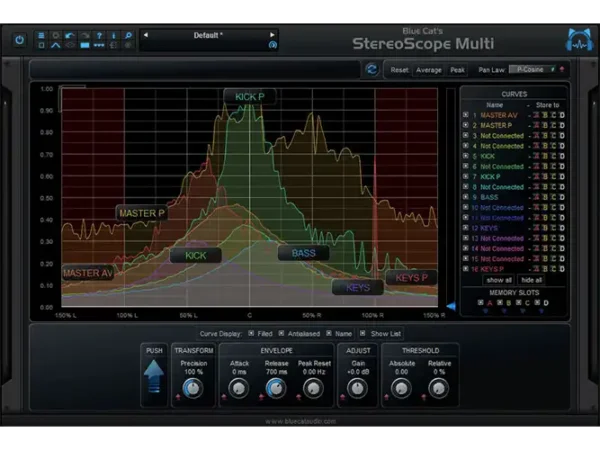The image size is (600, 450).
Task: Click the blue refresh icon above graph
Action: 372,69
